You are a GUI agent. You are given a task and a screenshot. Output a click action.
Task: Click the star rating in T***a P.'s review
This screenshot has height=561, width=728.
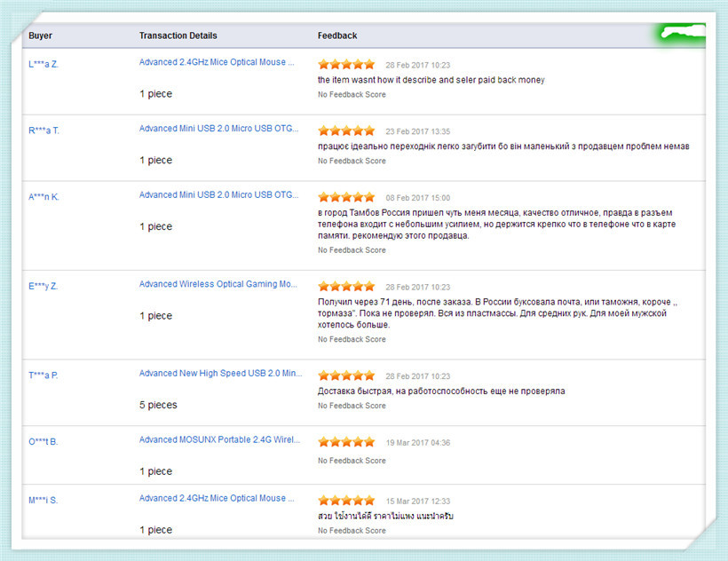click(x=346, y=376)
